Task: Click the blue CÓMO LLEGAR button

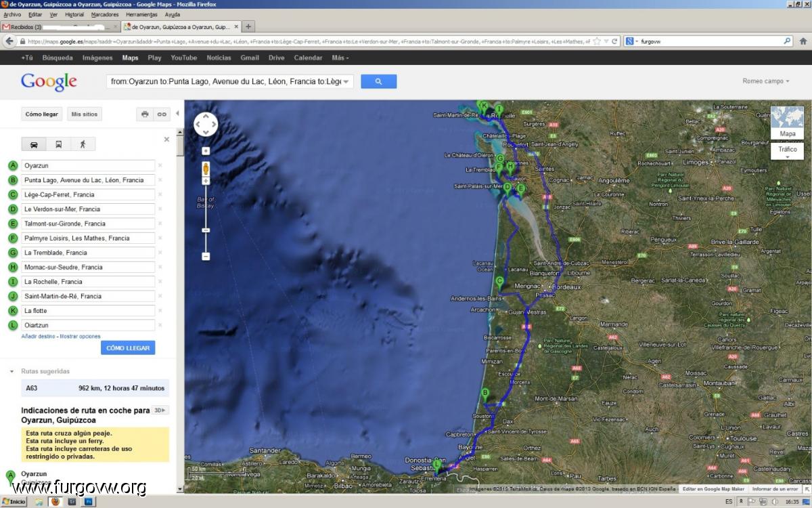Action: tap(128, 347)
